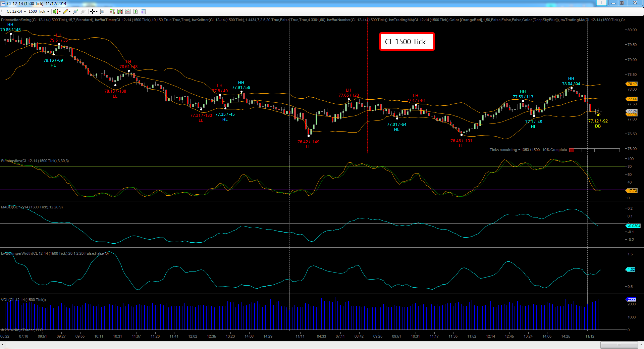Open the Indicators line-chart icon

coord(128,11)
